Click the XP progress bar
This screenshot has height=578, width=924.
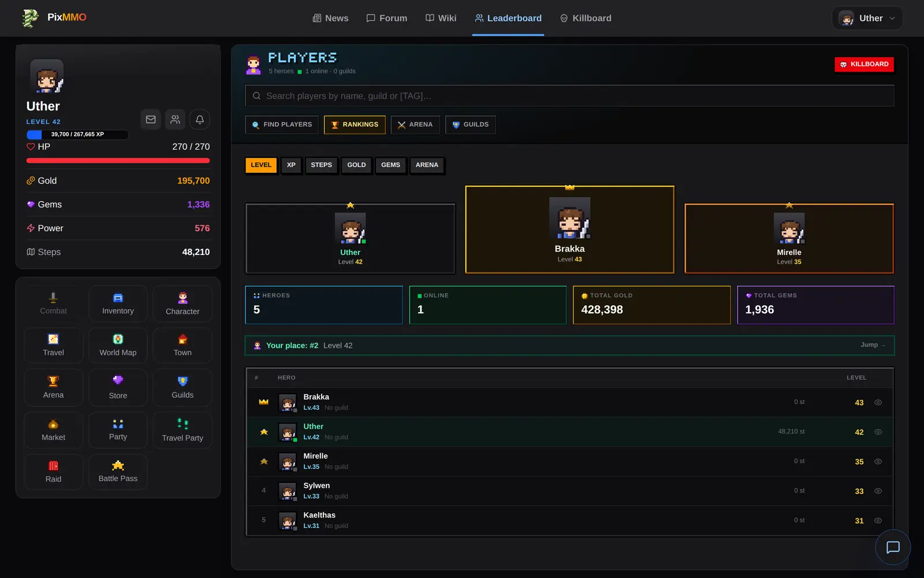[x=77, y=135]
